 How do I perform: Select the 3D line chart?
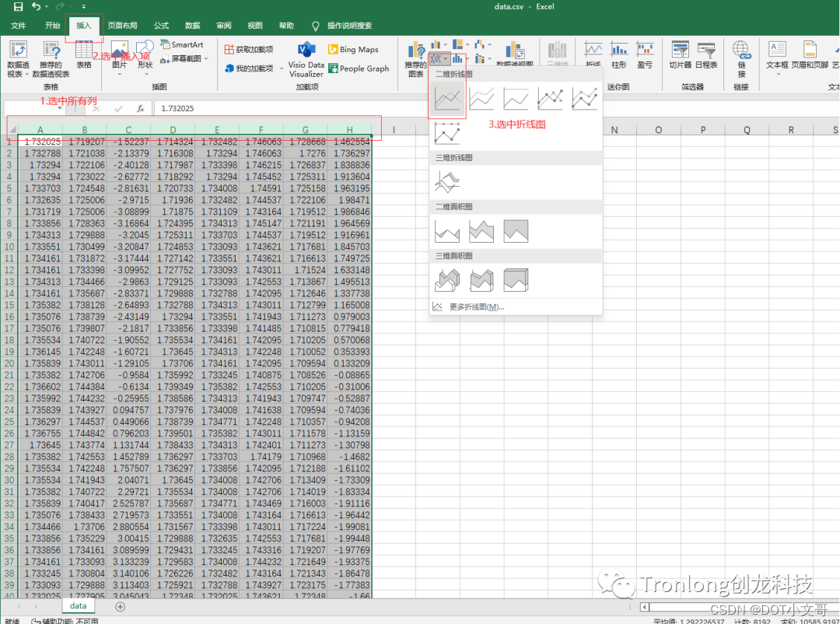click(446, 182)
